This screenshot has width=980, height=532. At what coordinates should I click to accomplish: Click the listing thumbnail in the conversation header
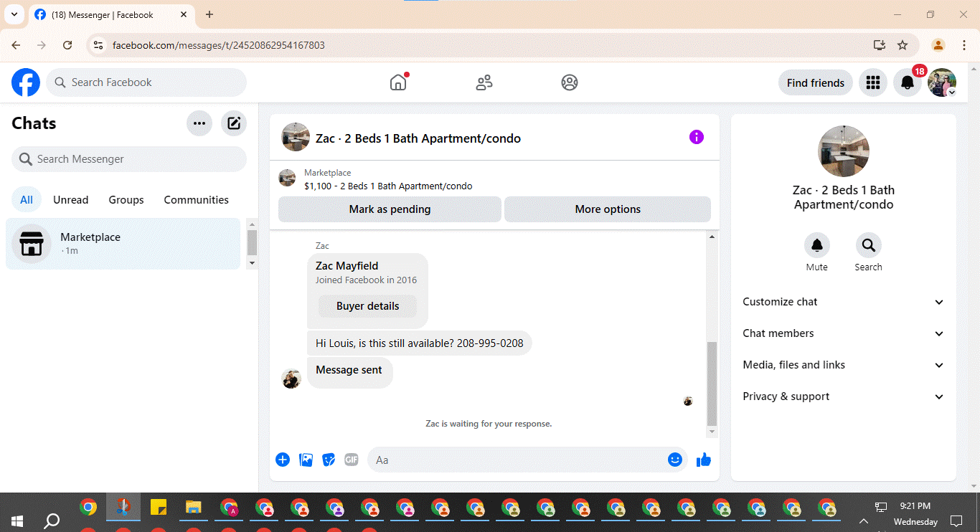[296, 137]
